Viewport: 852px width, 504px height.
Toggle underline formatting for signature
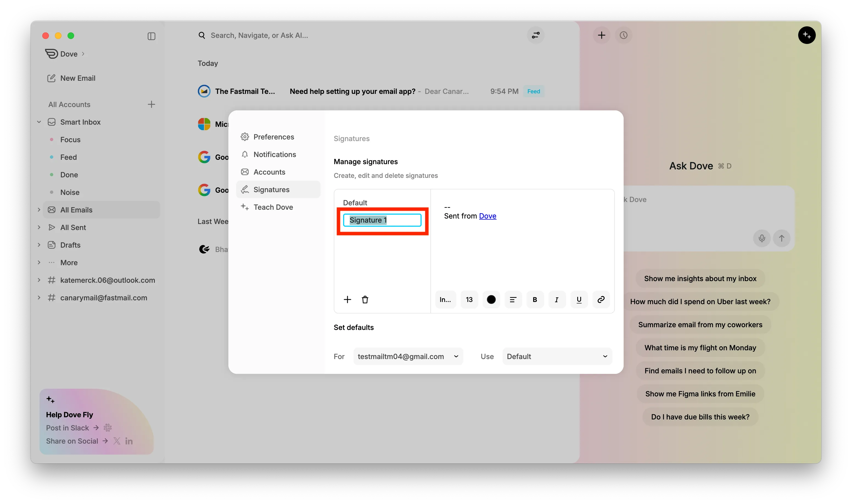[x=579, y=299]
